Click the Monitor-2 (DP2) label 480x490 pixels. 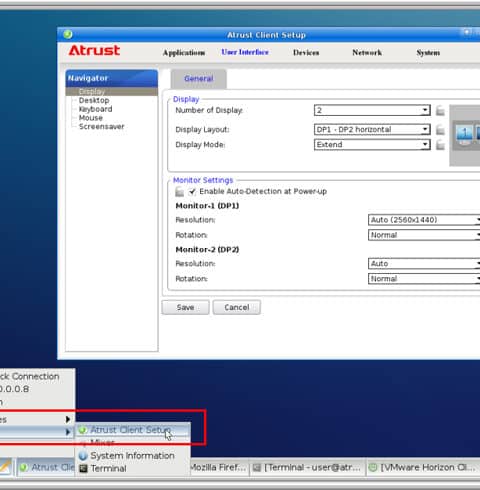207,250
